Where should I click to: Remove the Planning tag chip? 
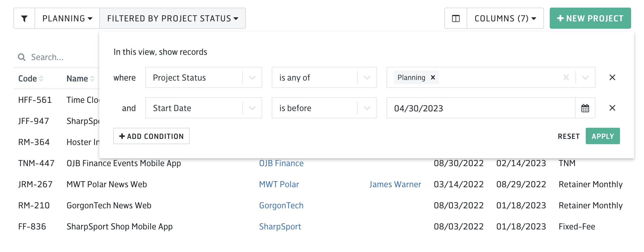tap(433, 77)
